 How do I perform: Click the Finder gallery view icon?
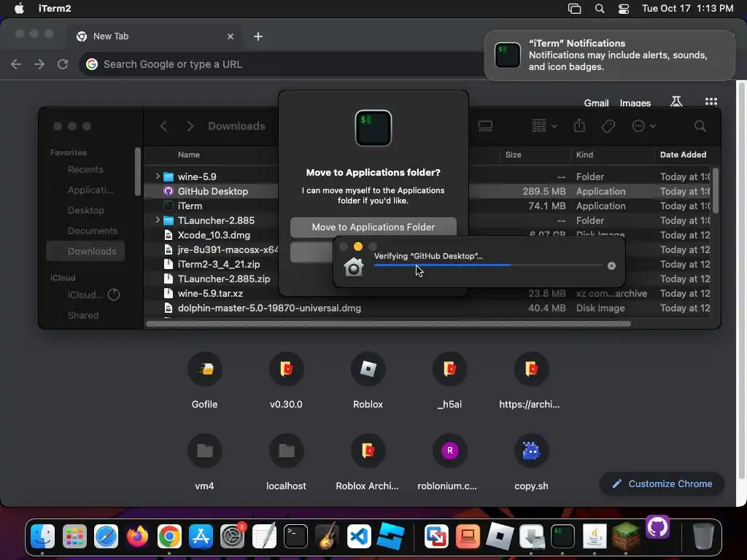485,126
